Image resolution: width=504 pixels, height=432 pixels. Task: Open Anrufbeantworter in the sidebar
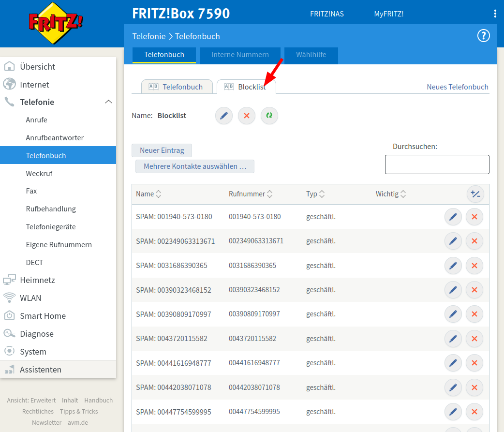[x=55, y=138]
